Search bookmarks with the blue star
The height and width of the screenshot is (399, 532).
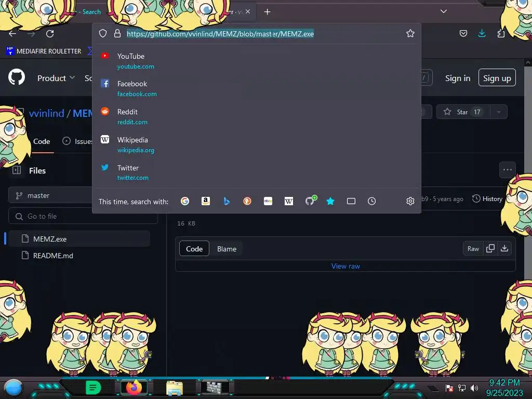pos(330,201)
